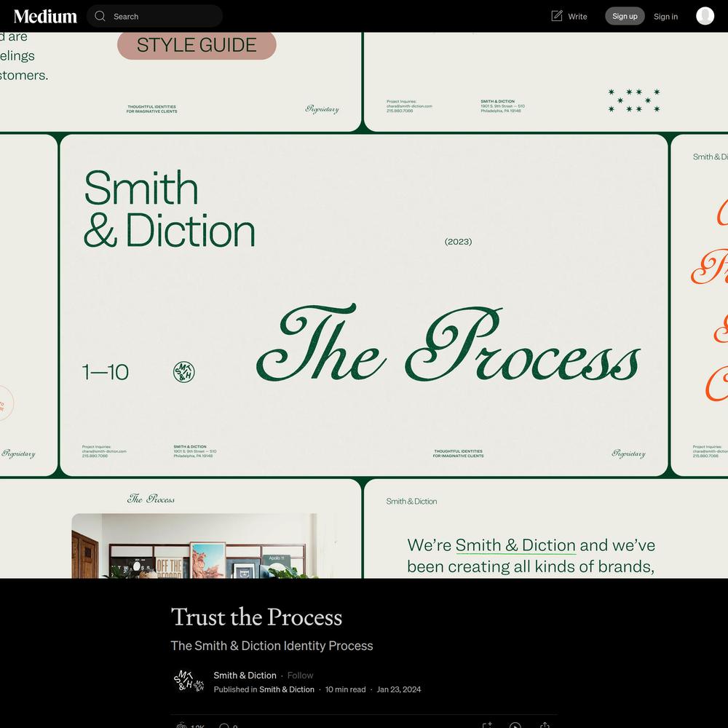Click the comment bubble icon
This screenshot has height=728, width=728.
click(224, 726)
